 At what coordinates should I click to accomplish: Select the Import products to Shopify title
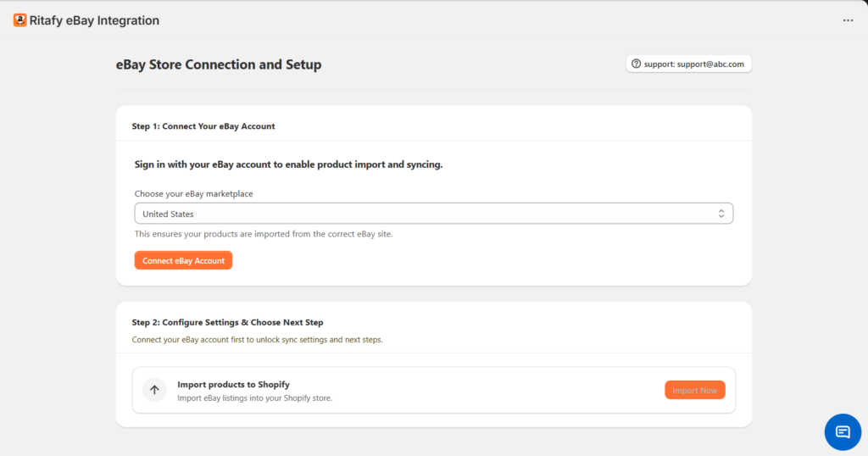coord(234,384)
